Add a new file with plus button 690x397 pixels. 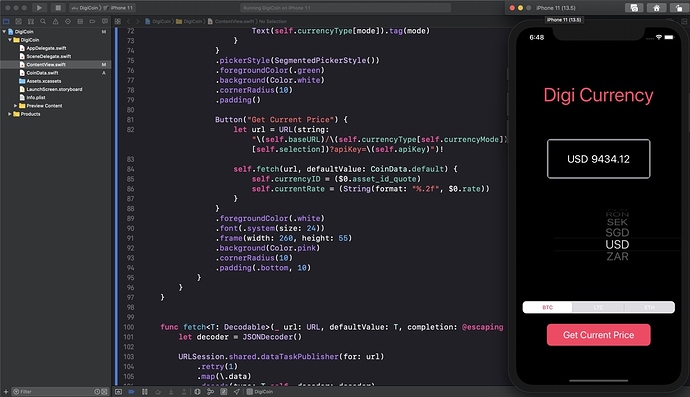(6, 391)
